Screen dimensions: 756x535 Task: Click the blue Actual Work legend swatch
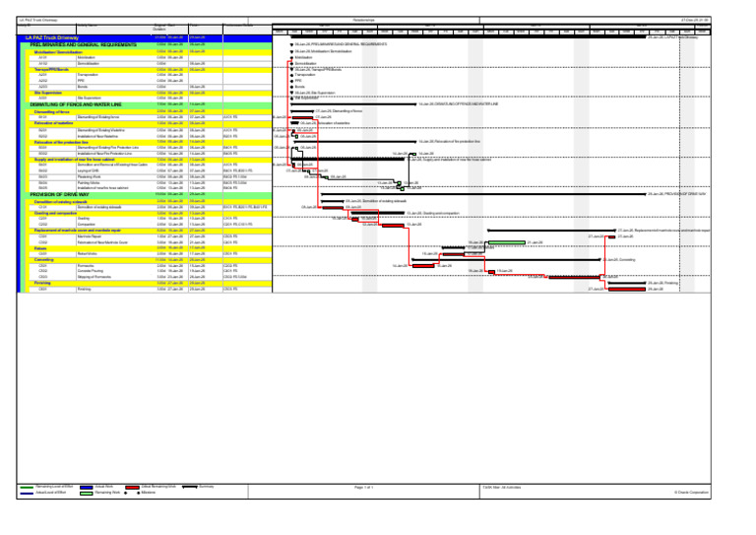click(87, 488)
